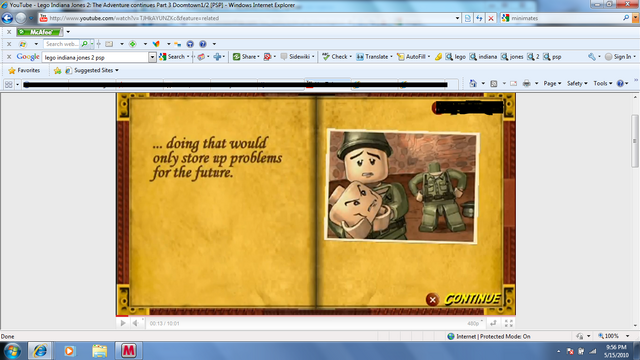Go back with the browser Back arrow
This screenshot has height=360, width=640.
click(x=7, y=18)
